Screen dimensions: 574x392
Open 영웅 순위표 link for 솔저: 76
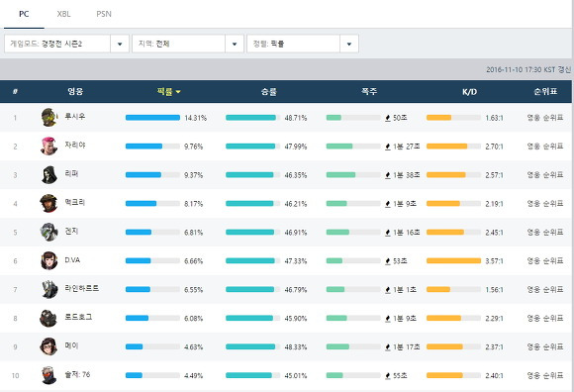[x=545, y=375]
